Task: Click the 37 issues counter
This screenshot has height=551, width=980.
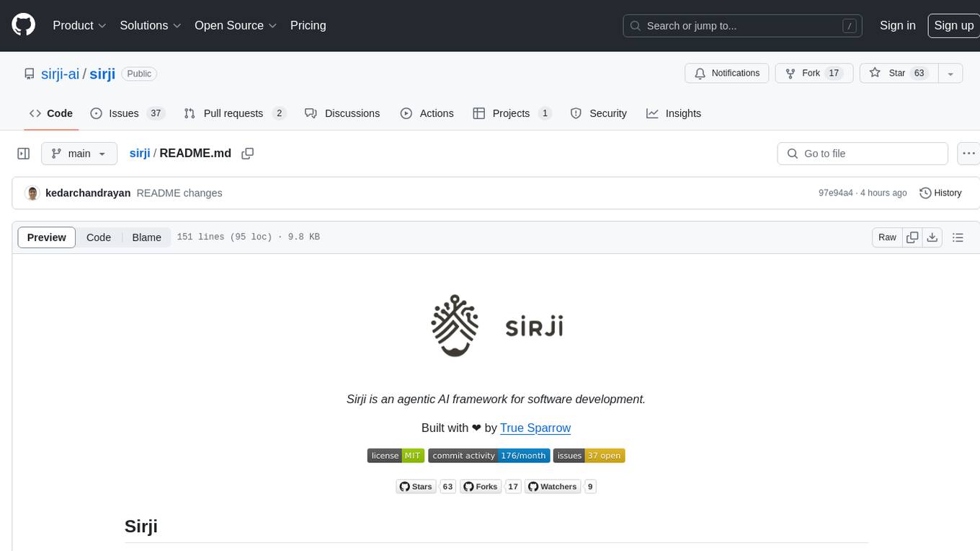Action: coord(156,113)
